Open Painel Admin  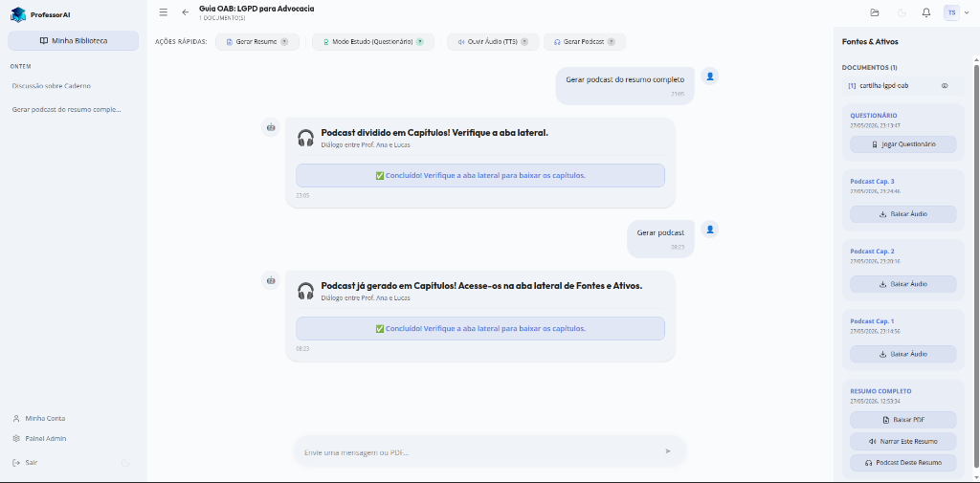point(39,439)
